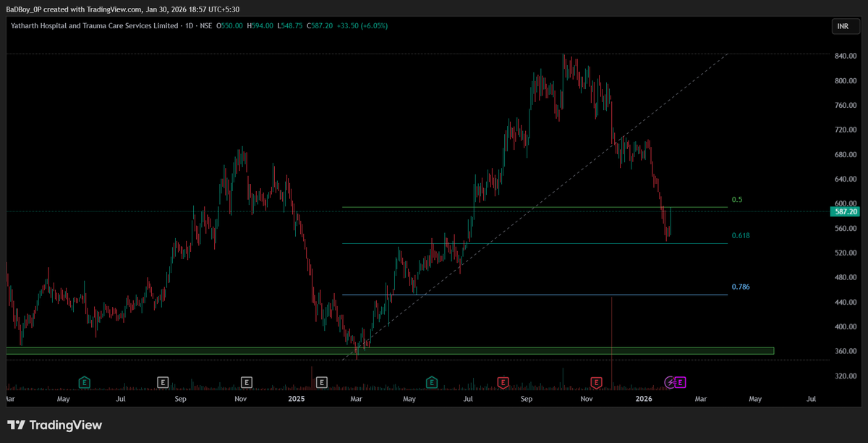
Task: Open the gray earnings marker at Nov 2024
Action: coord(247,381)
